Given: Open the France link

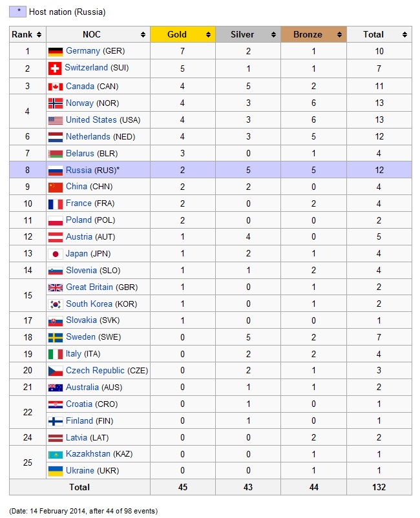Looking at the screenshot, I should click(x=79, y=203).
